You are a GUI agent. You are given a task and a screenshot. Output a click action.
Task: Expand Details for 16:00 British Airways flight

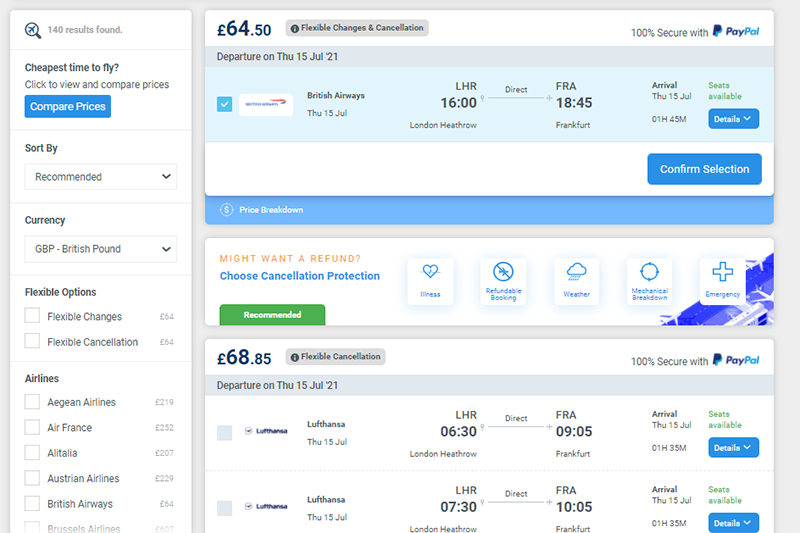point(733,119)
